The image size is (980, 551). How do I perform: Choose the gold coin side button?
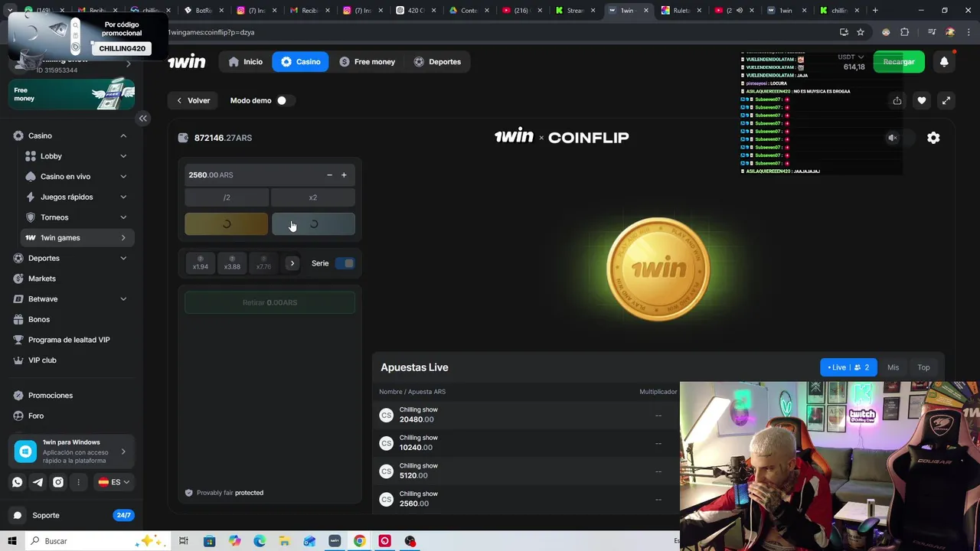click(x=227, y=224)
